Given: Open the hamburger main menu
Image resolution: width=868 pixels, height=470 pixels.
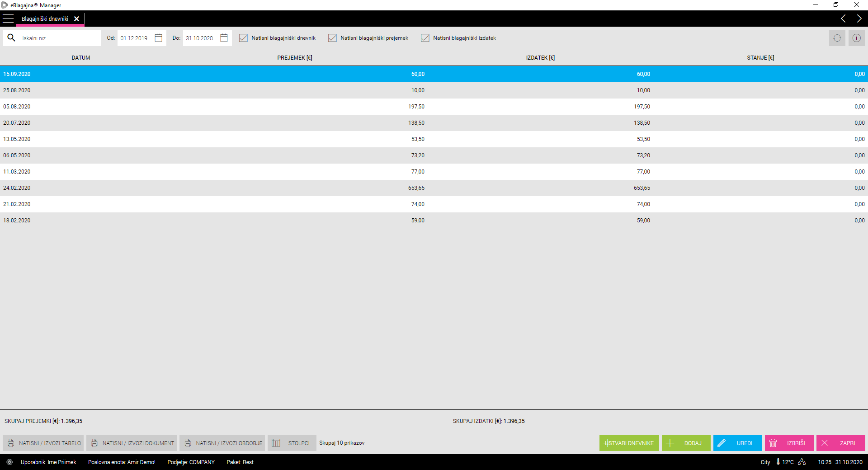Looking at the screenshot, I should point(8,19).
